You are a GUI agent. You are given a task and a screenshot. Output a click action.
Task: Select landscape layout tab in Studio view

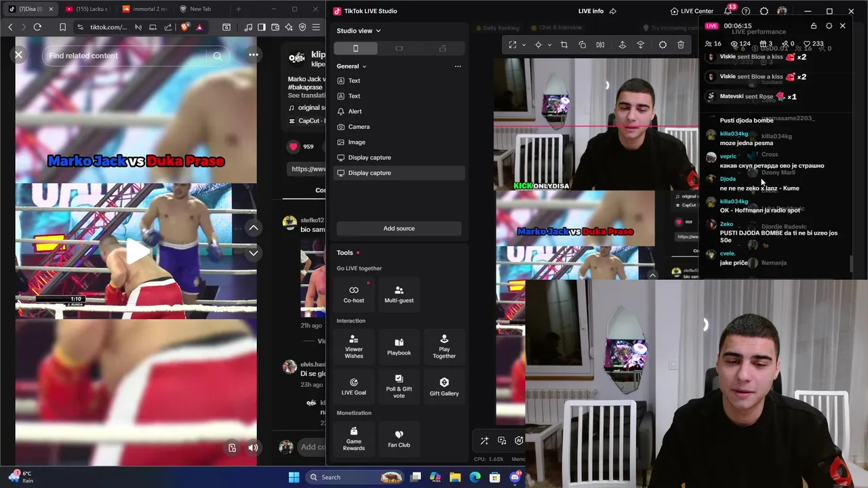tap(399, 48)
